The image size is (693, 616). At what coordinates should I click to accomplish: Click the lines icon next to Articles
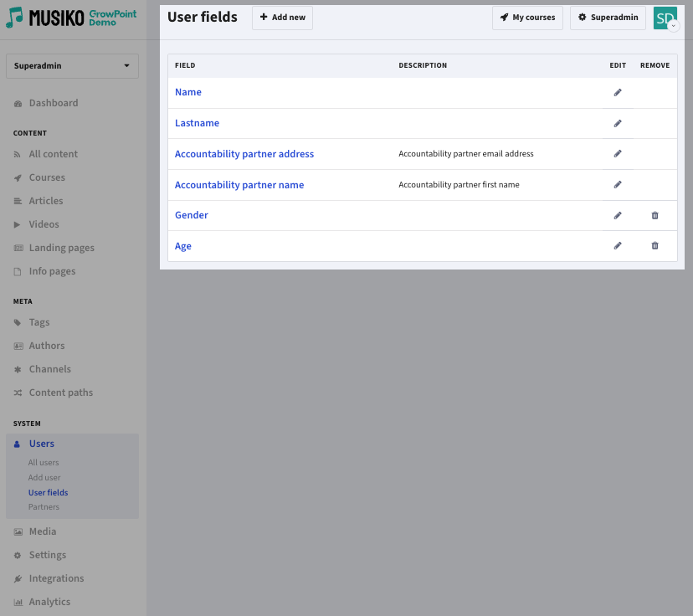click(x=18, y=201)
